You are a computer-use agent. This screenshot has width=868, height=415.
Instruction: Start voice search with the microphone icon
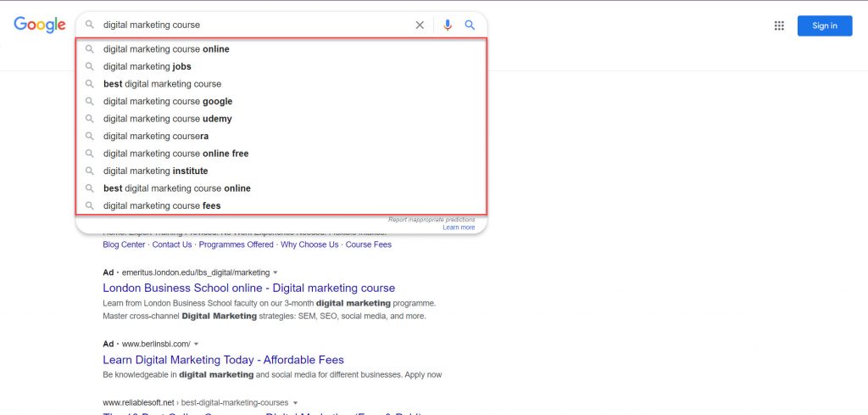[x=448, y=25]
